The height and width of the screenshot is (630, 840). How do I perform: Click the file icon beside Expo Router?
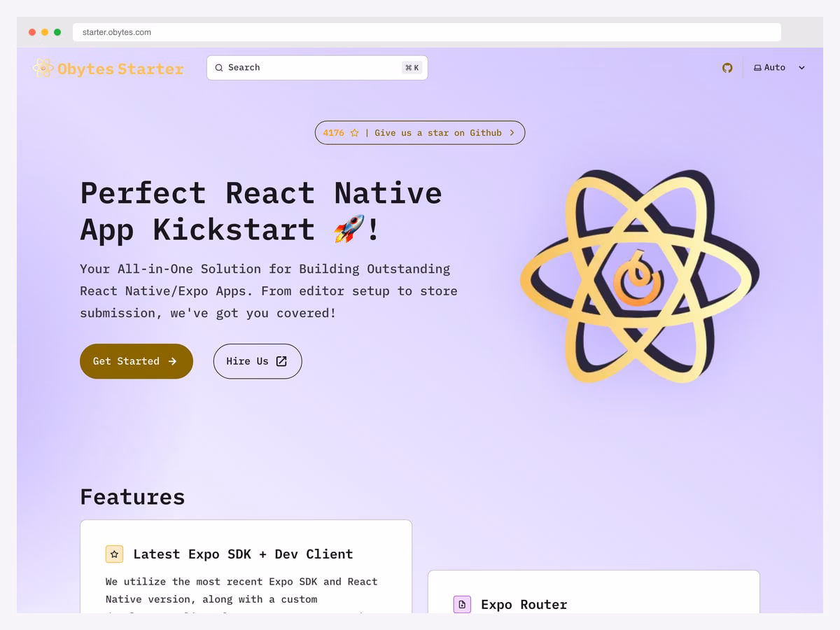point(462,605)
